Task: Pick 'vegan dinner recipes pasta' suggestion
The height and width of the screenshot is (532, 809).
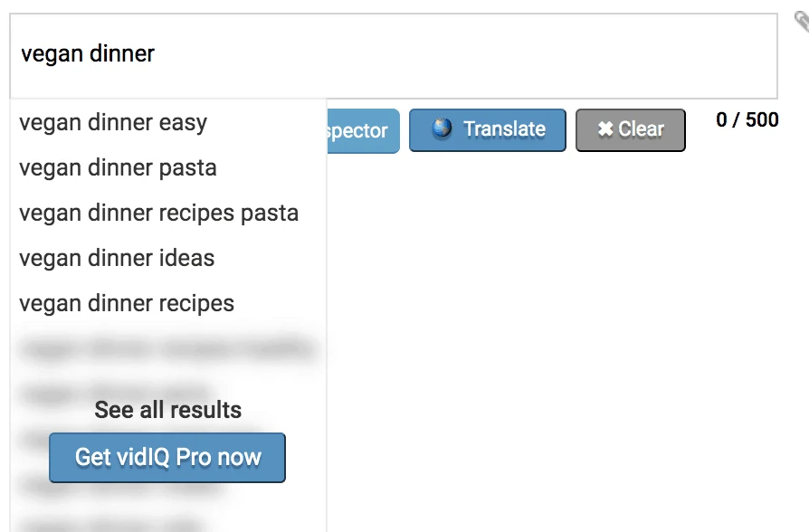Action: [x=157, y=213]
